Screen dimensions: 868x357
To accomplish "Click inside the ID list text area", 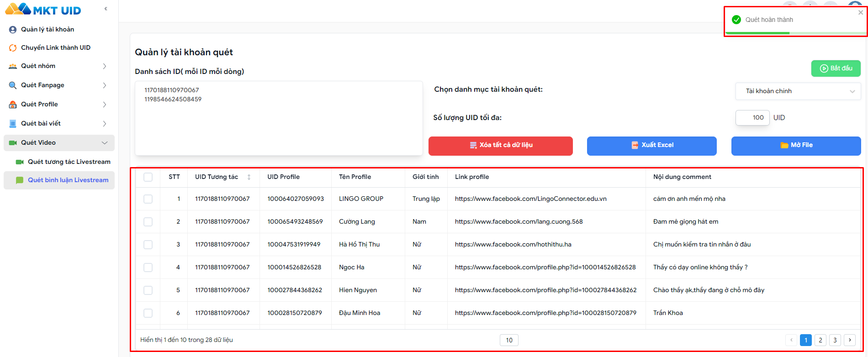I will (x=279, y=118).
